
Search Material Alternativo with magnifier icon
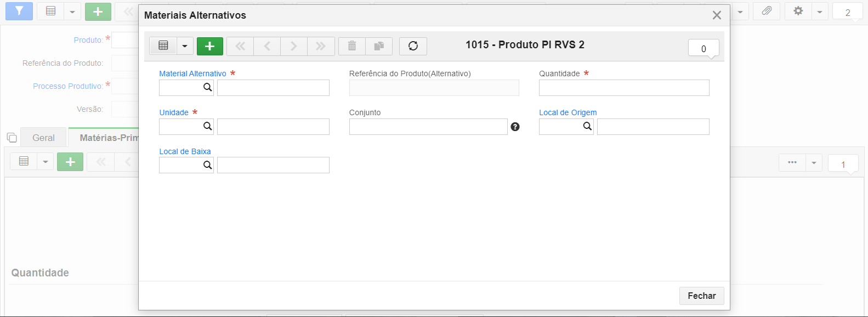pyautogui.click(x=207, y=87)
